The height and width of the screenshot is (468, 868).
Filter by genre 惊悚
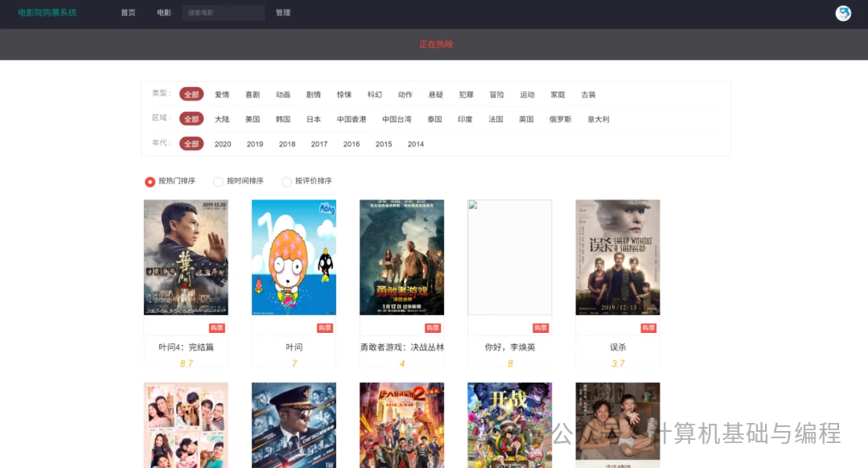343,95
